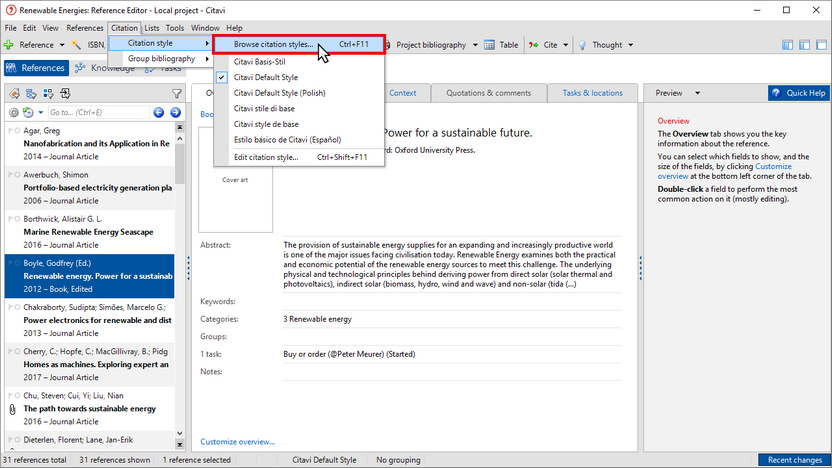Toggle read circle on Agar, Greg reference
This screenshot has height=468, width=832.
point(18,131)
